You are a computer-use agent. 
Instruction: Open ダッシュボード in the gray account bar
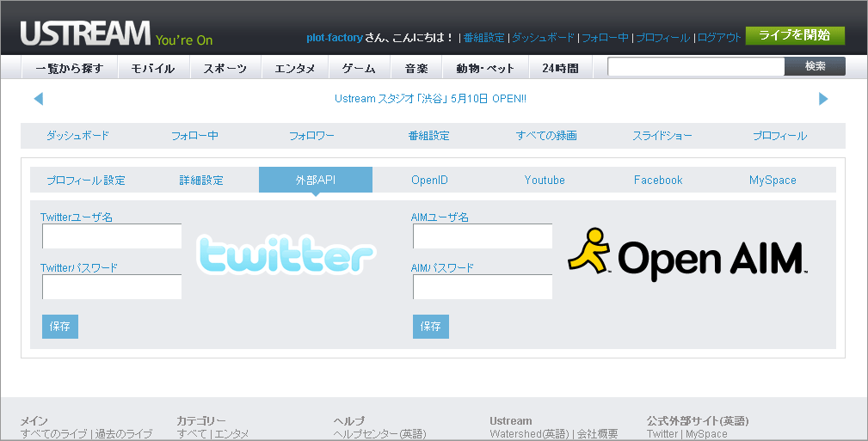click(77, 136)
